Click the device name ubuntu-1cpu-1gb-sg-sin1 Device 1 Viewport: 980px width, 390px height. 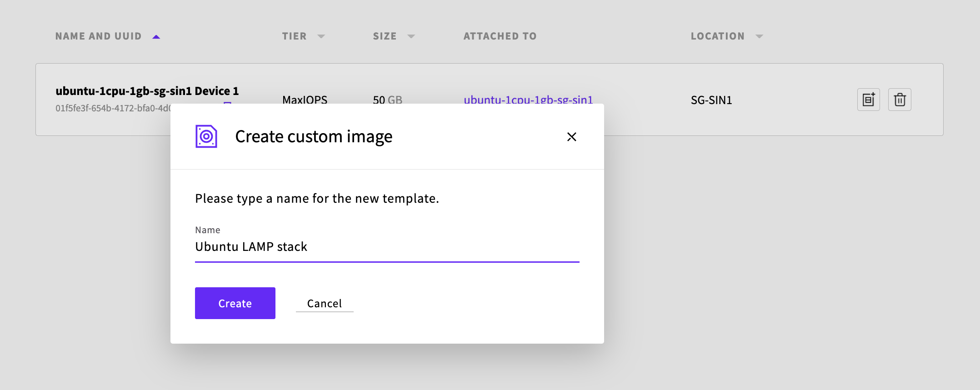tap(147, 91)
